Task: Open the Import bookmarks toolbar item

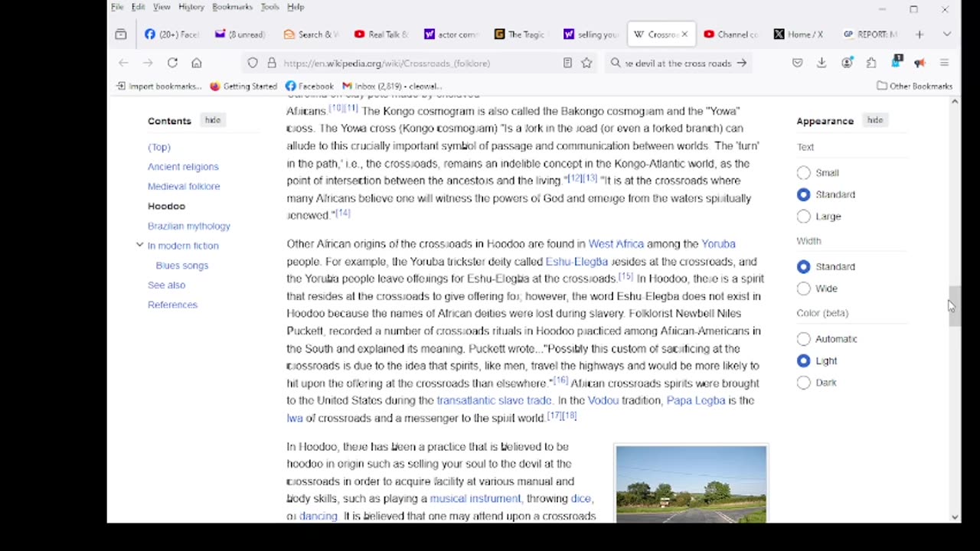Action: pyautogui.click(x=158, y=86)
